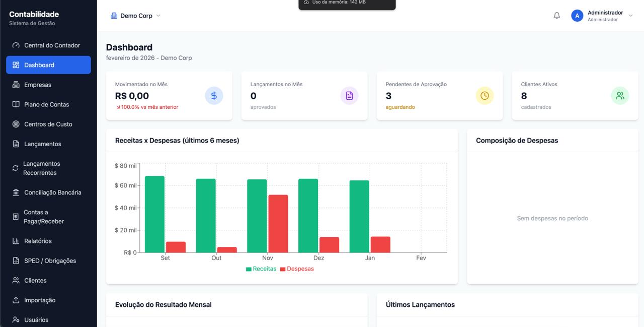Toggle the Receitas series in chart legend
The image size is (644, 327).
[x=261, y=269]
